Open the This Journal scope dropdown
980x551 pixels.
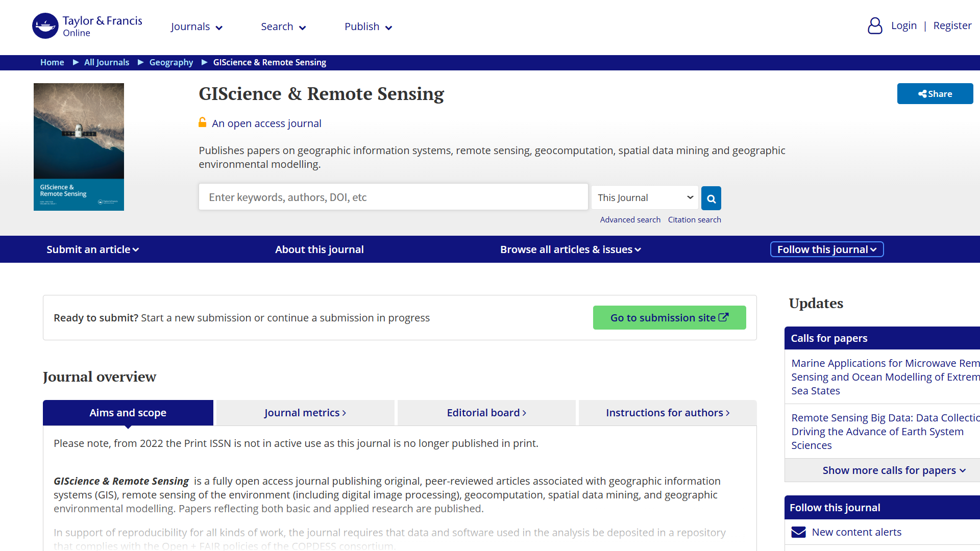pyautogui.click(x=645, y=198)
